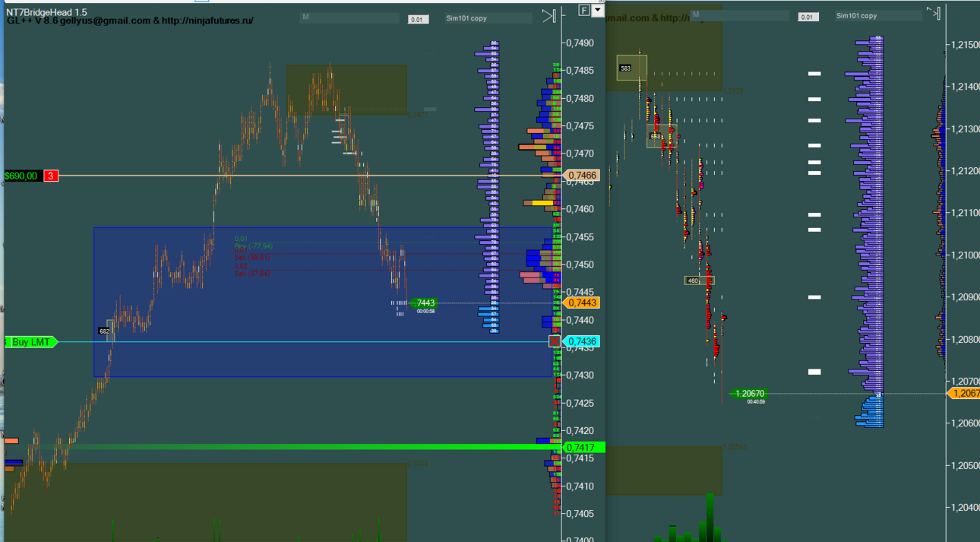This screenshot has width=980, height=542.
Task: Open the Sim101 copy account selector in left chart
Action: coord(488,17)
